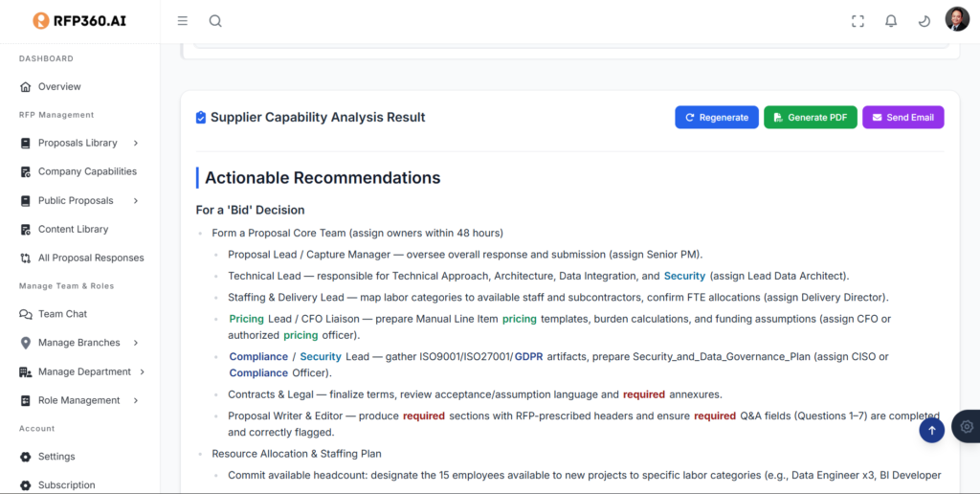Click the RFP360.AI logo
The width and height of the screenshot is (980, 494).
(79, 21)
